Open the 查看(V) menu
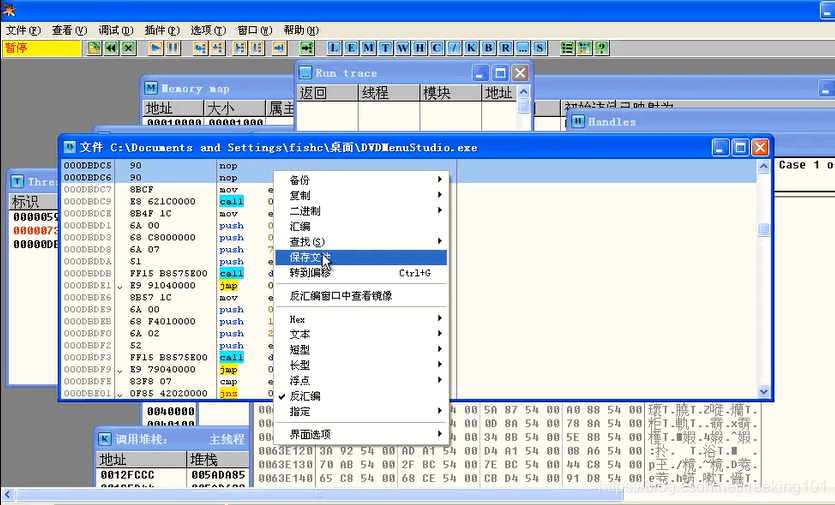The image size is (835, 505). [69, 30]
